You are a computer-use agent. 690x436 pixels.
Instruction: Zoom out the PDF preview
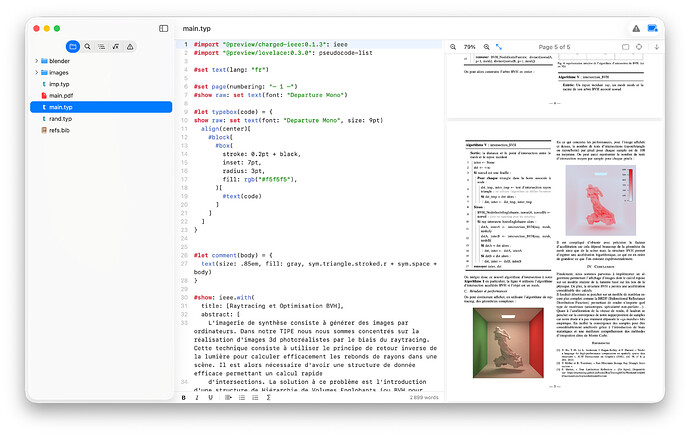point(453,47)
